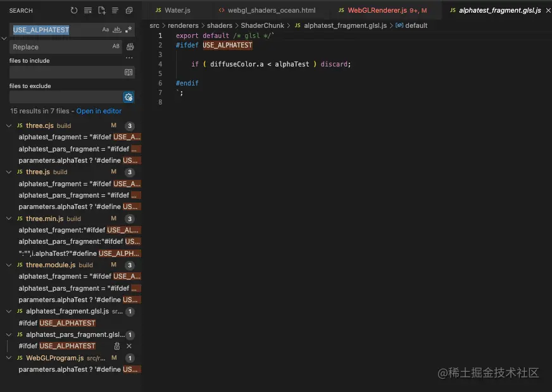This screenshot has width=552, height=392.
Task: Open new search editor icon
Action: [101, 11]
